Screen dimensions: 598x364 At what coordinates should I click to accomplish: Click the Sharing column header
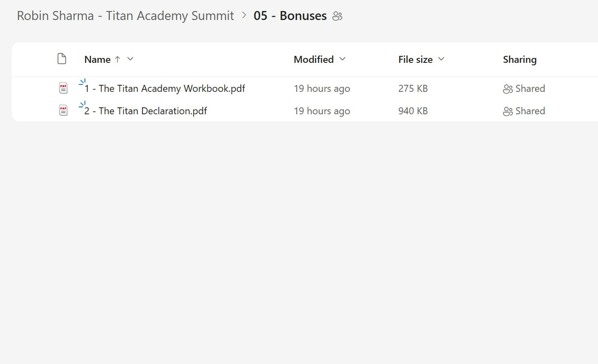[519, 59]
